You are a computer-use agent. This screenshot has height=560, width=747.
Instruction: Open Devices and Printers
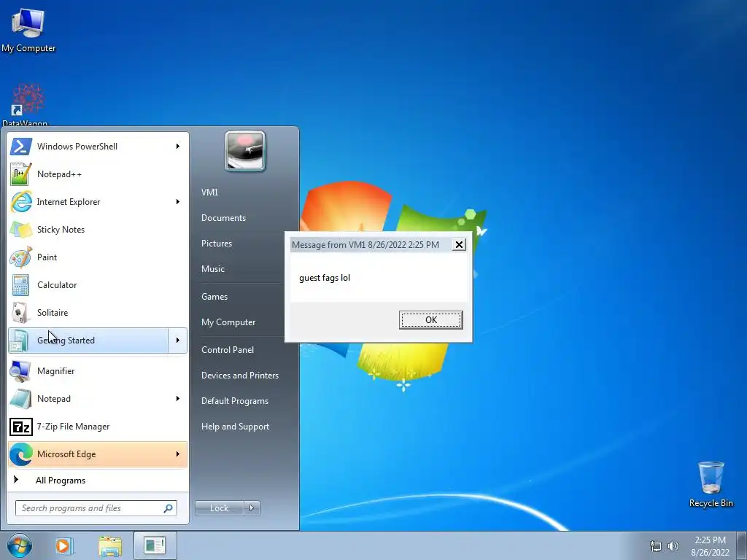coord(239,376)
